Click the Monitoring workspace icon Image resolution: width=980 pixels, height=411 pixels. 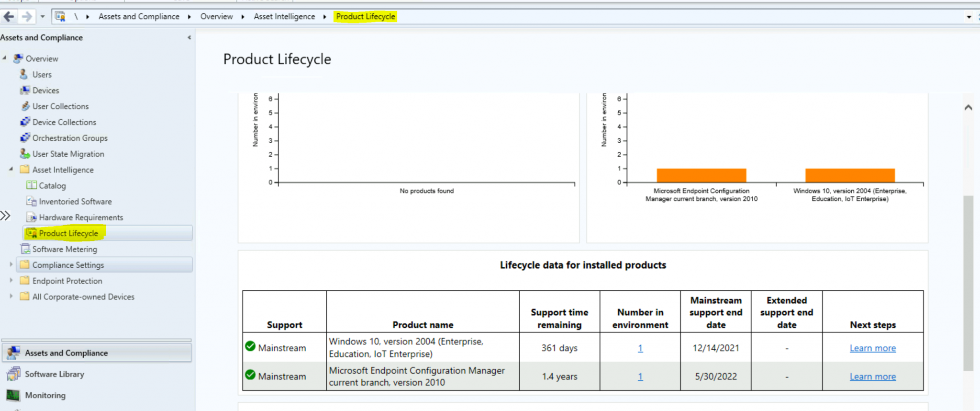13,395
